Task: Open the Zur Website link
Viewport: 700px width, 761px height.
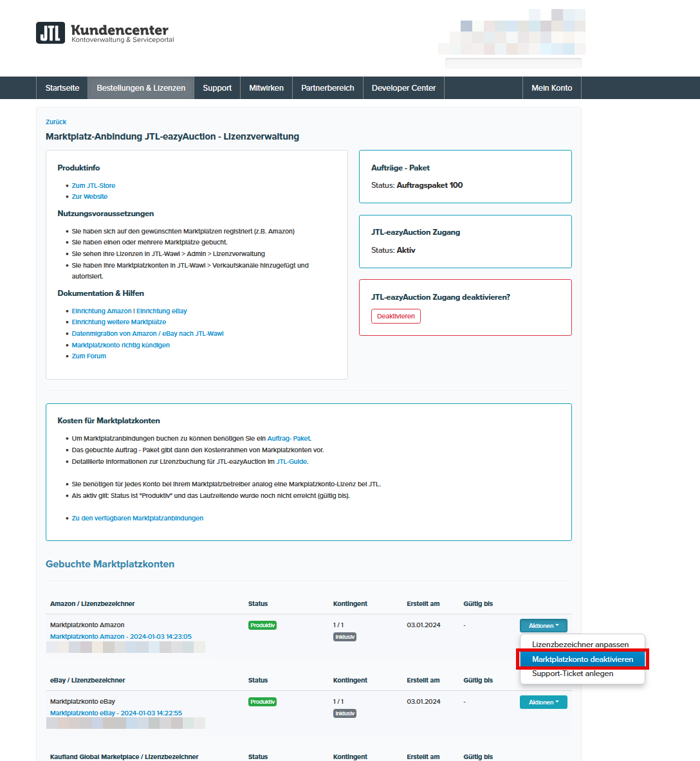Action: pos(90,197)
